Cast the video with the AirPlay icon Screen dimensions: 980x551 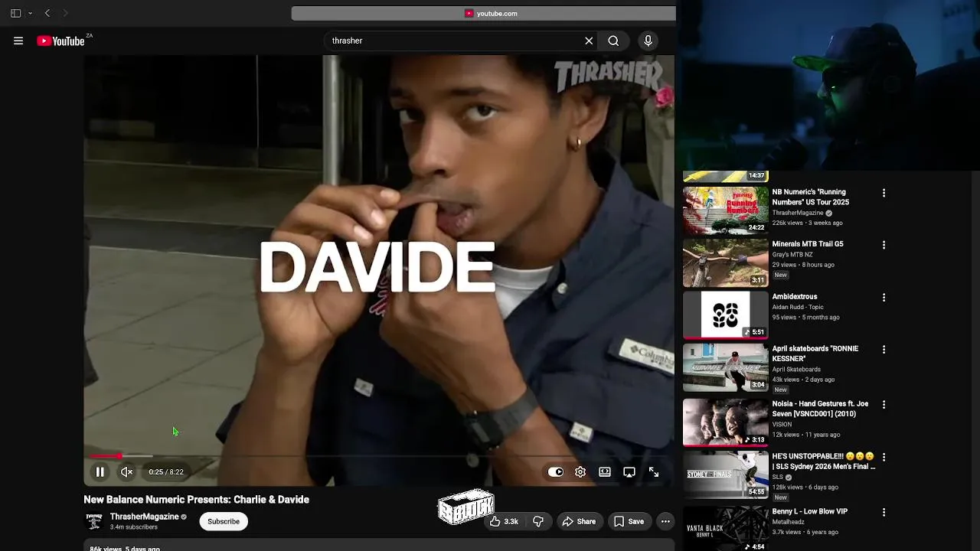point(629,472)
